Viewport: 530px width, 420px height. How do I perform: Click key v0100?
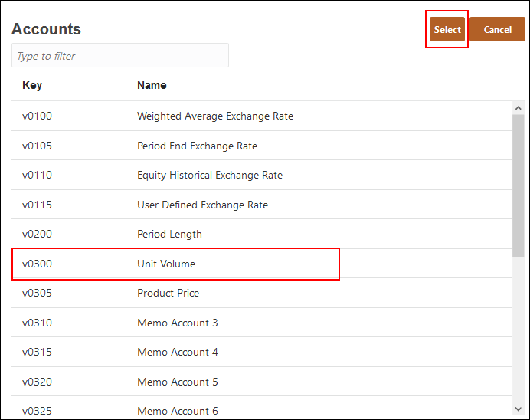(x=38, y=116)
